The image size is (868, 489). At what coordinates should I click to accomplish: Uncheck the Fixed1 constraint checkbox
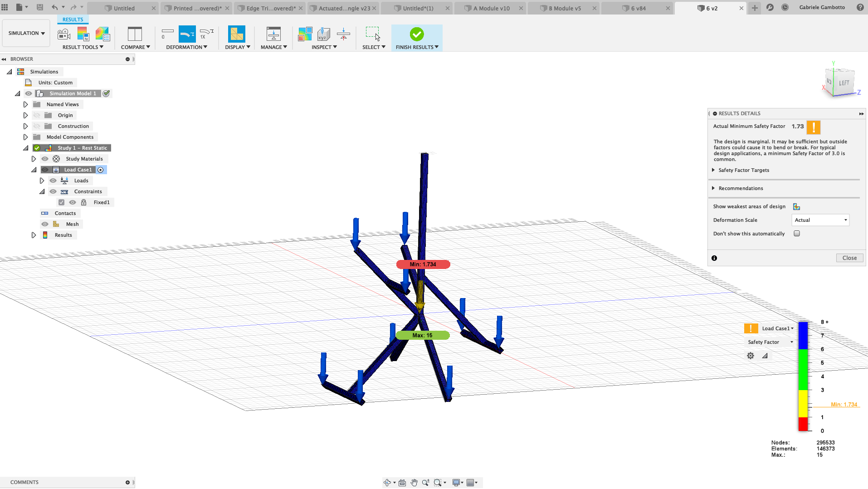pyautogui.click(x=62, y=202)
